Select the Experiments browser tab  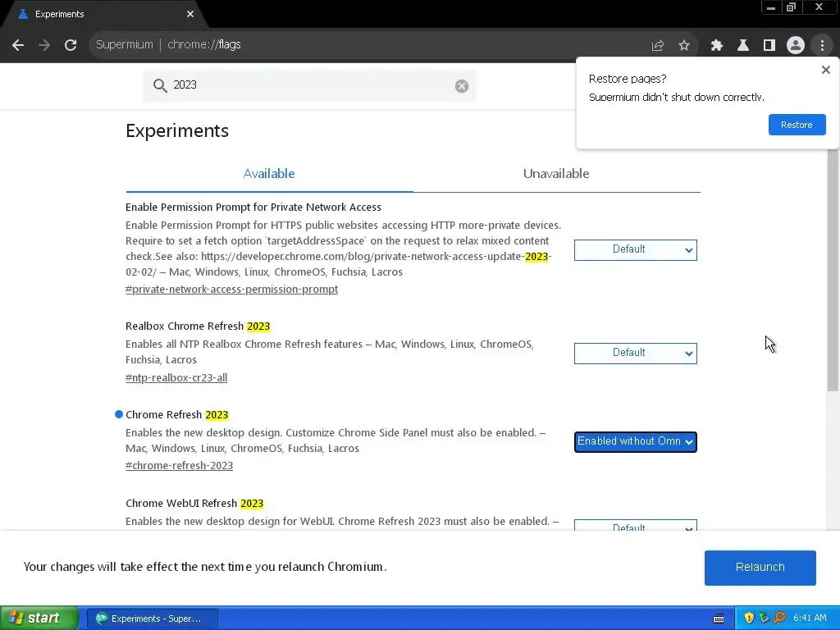pos(105,15)
